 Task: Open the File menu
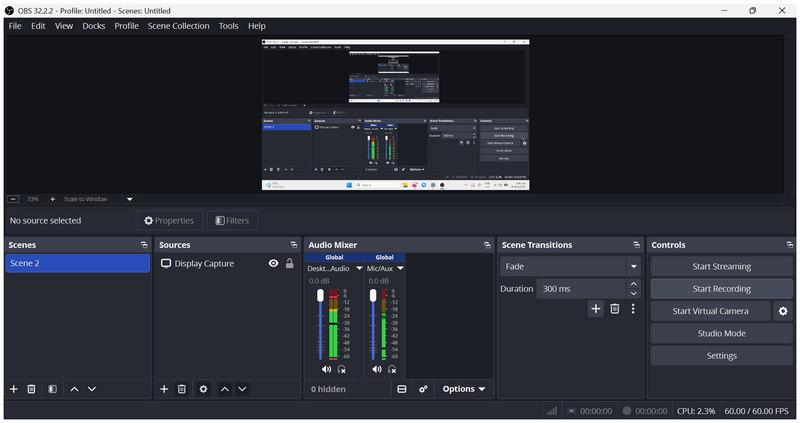coord(15,26)
